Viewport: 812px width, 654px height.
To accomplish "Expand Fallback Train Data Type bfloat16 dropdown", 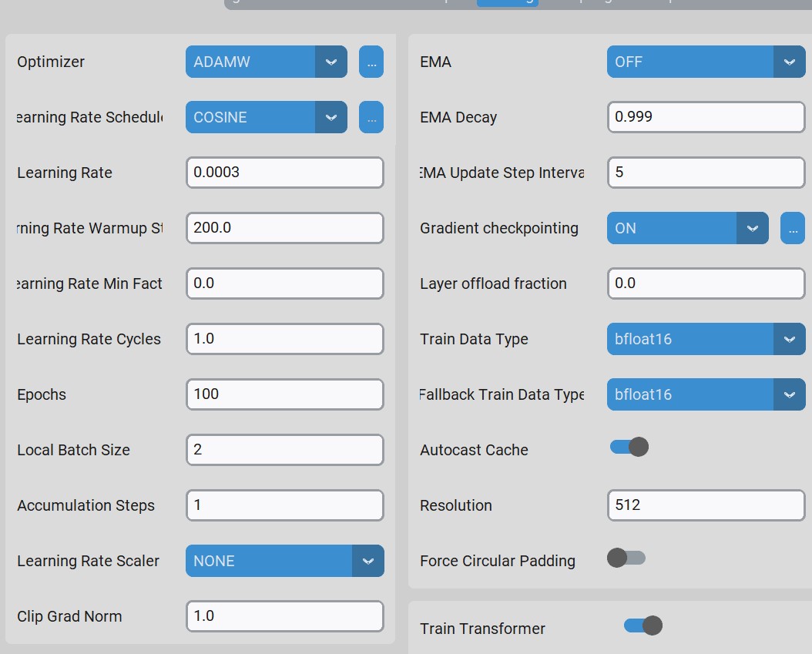I will click(706, 394).
